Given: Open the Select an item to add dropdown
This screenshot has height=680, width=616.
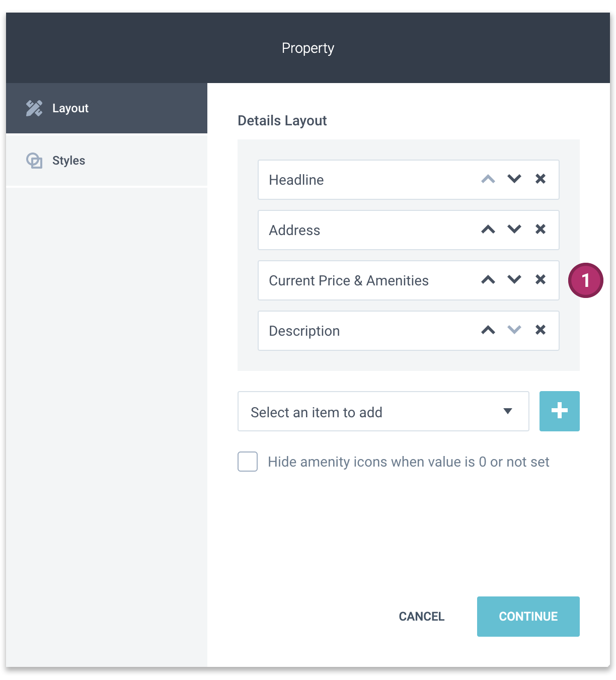Looking at the screenshot, I should click(383, 411).
